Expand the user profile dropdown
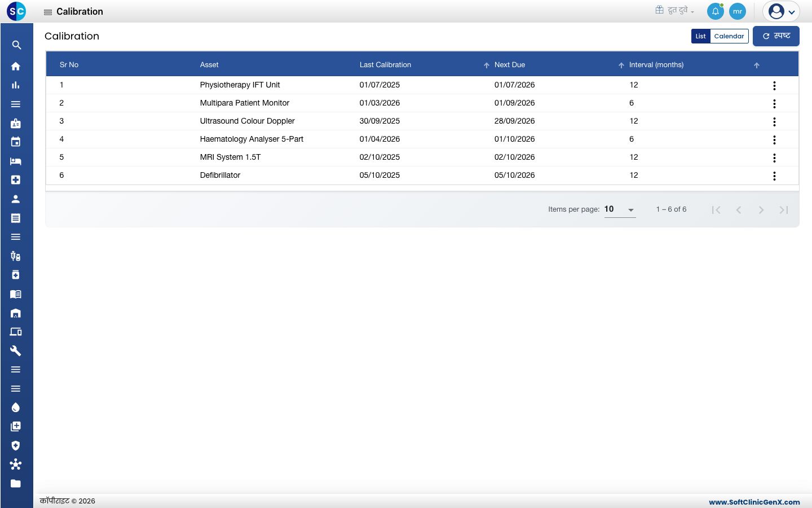Screen dimensions: 812x508 tap(781, 11)
